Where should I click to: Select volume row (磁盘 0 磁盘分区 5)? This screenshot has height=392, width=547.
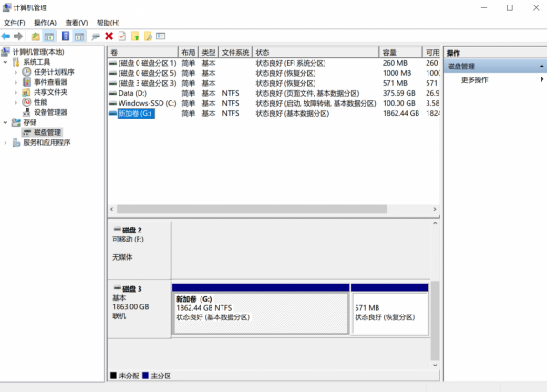tap(273, 73)
